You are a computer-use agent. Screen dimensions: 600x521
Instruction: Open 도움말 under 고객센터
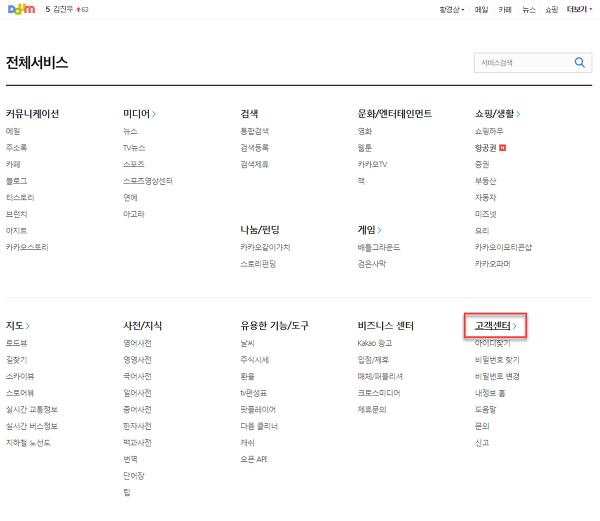pyautogui.click(x=486, y=409)
